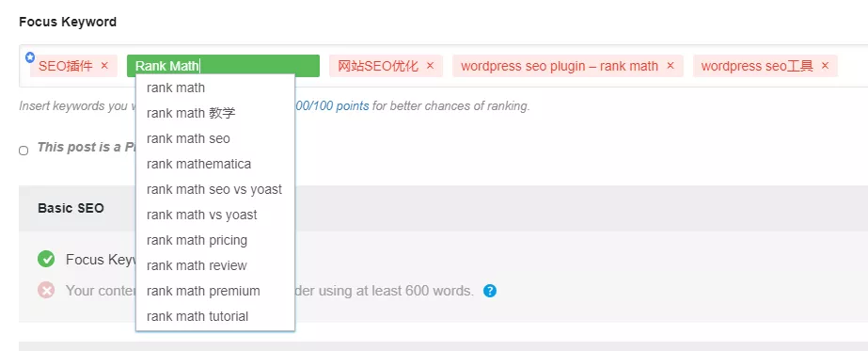Click the red X content length icon
The image size is (868, 351).
click(x=46, y=290)
